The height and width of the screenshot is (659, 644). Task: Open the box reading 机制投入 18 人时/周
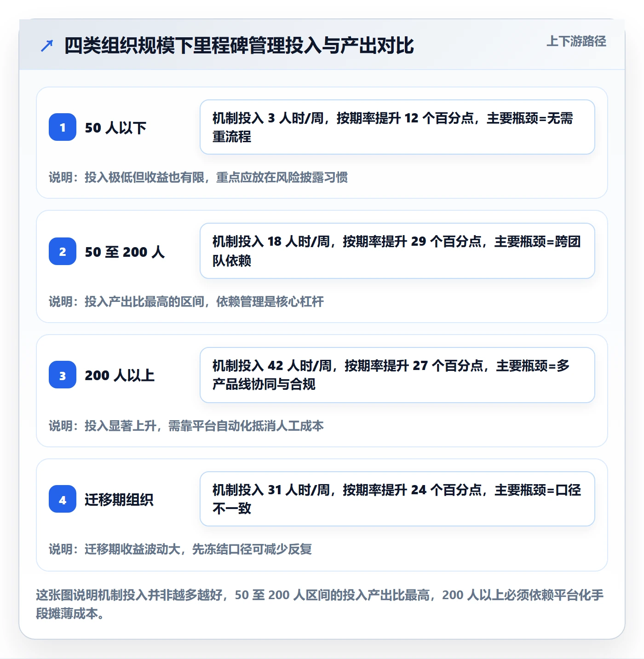click(397, 251)
